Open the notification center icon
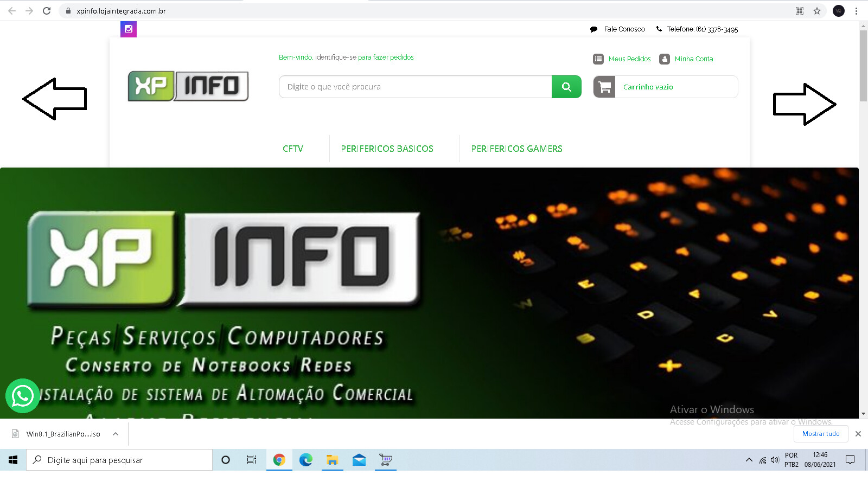Screen dimensions: 868x488 pos(850,460)
